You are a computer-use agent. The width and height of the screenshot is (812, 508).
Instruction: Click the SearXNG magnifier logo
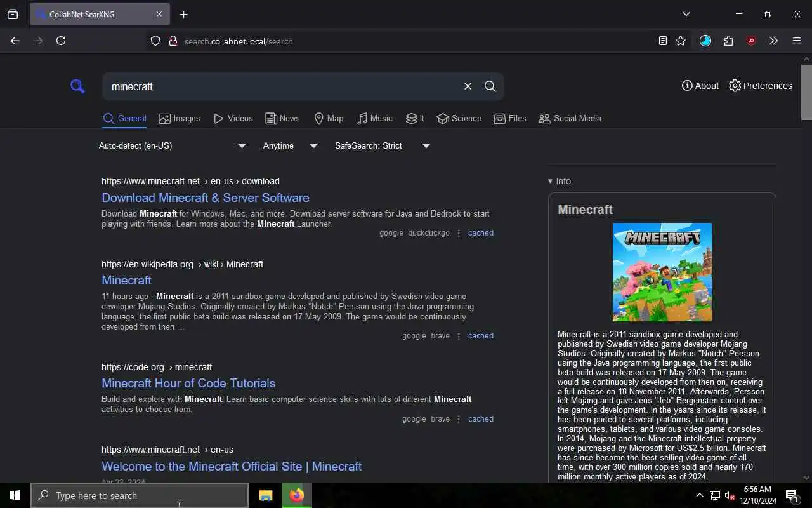[x=77, y=86]
